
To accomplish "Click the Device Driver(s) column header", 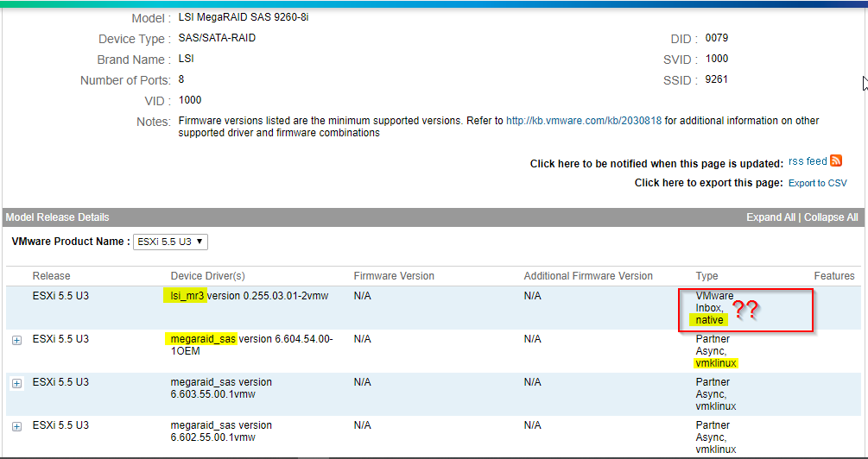I will (x=207, y=276).
